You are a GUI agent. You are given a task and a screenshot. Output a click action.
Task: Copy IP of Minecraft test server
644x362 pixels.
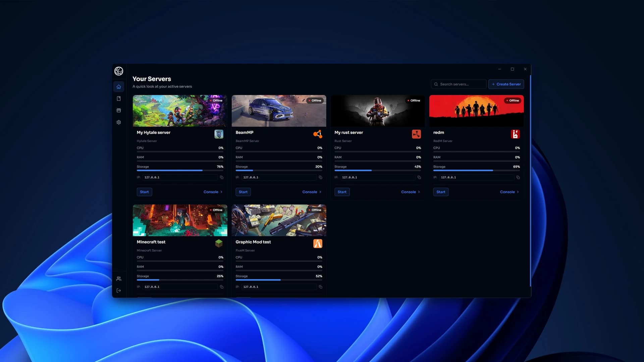pos(222,287)
